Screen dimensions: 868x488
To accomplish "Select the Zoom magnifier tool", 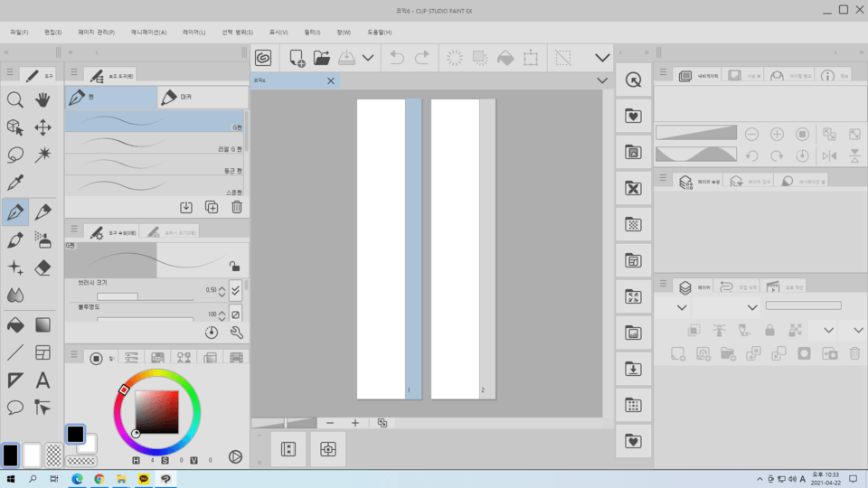I will (x=15, y=99).
